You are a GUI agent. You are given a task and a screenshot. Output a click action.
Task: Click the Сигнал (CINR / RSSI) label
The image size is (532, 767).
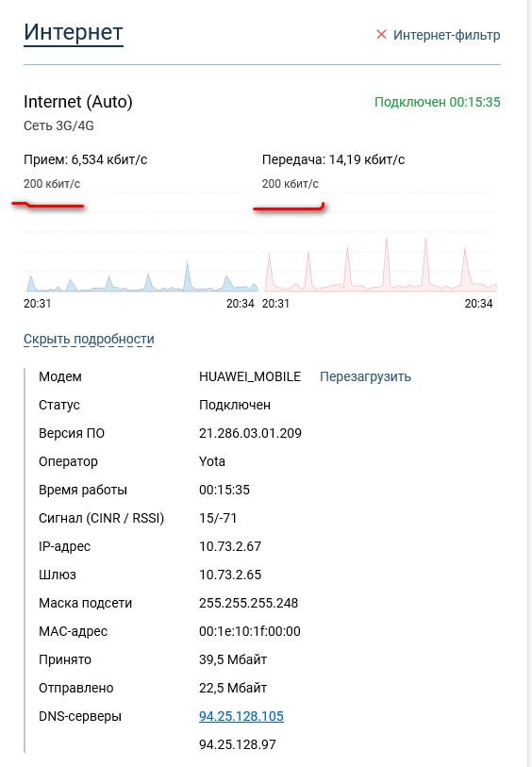coord(101,518)
